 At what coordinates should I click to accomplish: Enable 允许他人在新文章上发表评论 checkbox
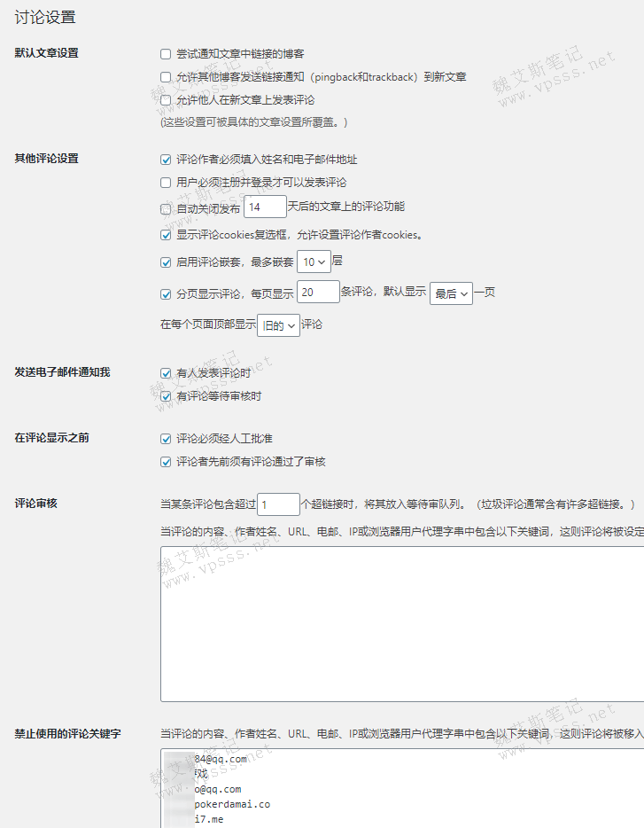(166, 100)
